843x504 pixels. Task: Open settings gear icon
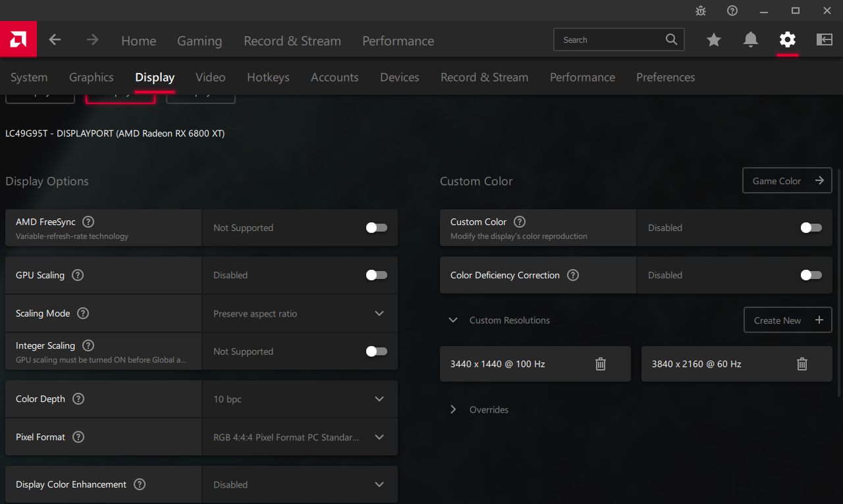click(x=788, y=39)
